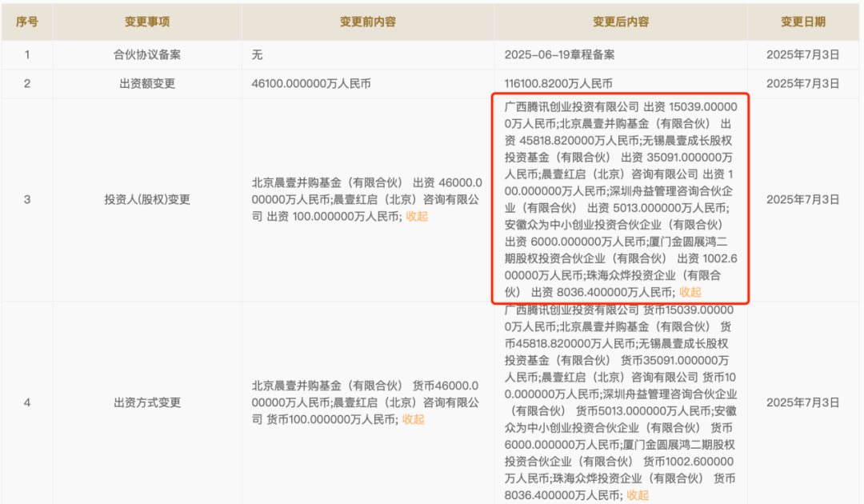Click the 变更后内容 column header
This screenshot has width=864, height=504.
click(x=621, y=22)
